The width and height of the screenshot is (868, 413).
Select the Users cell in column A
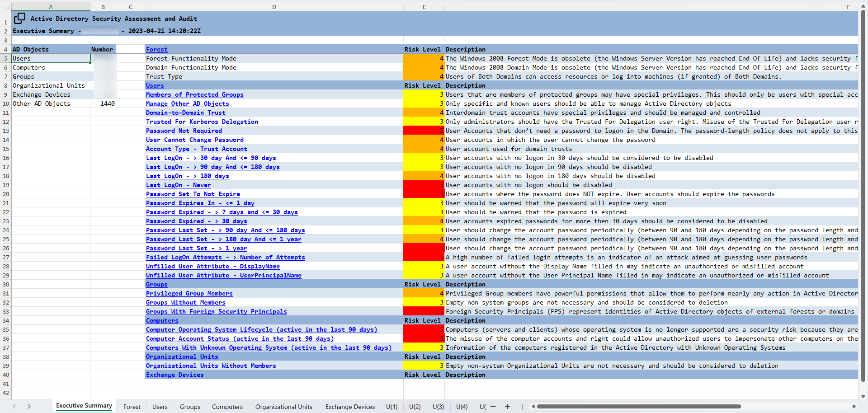click(x=51, y=58)
